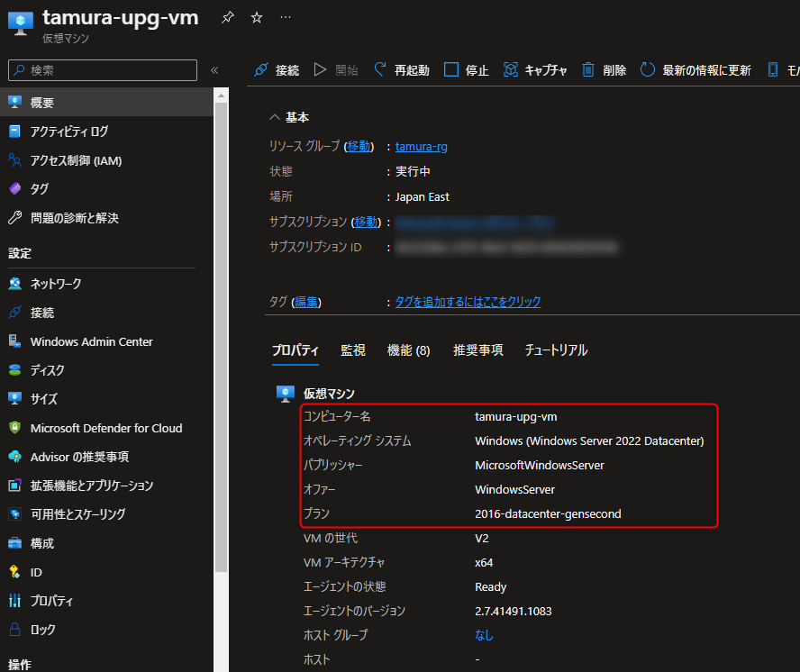Click the 接続 connect button in the toolbar

[277, 70]
